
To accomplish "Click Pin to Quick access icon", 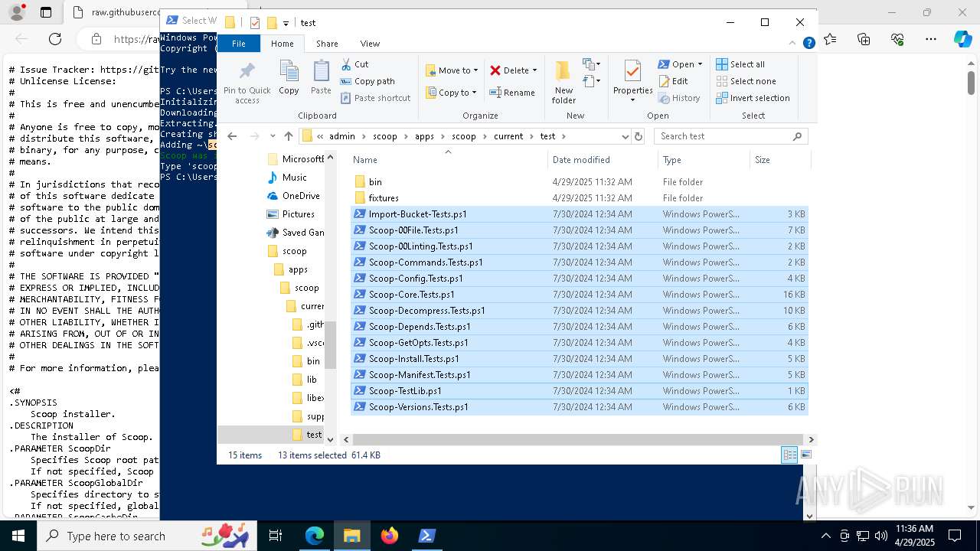I will 247,83.
